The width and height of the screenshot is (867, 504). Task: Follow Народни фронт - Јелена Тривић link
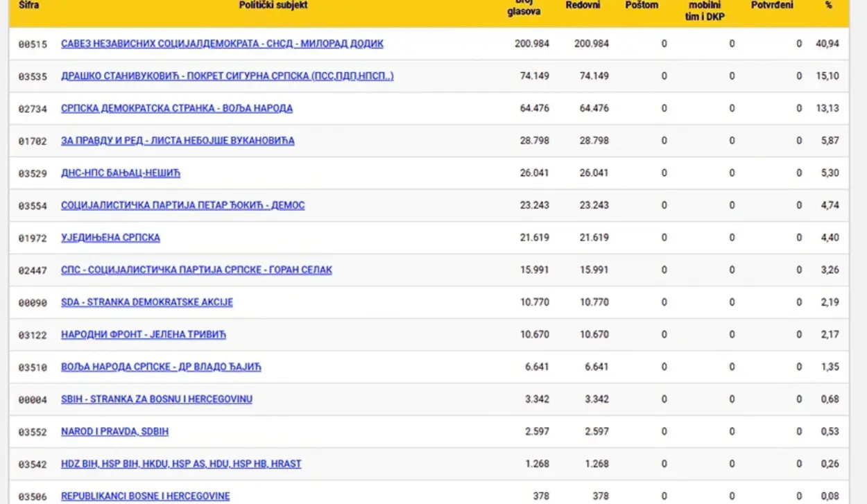[x=144, y=334]
